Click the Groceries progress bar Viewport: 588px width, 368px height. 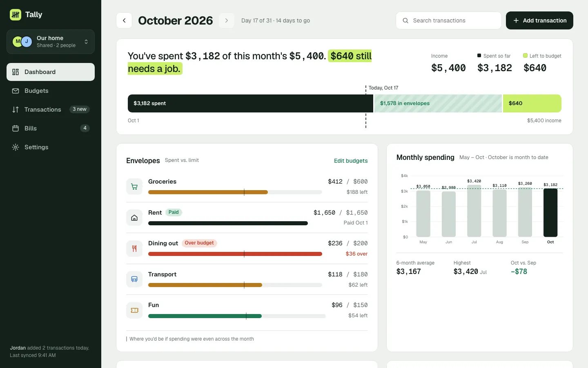(235, 192)
